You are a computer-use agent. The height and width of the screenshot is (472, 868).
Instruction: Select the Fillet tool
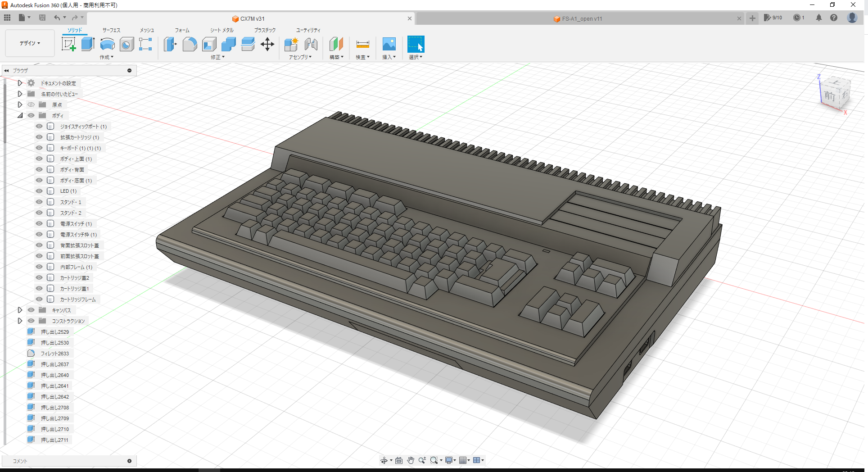[x=190, y=44]
